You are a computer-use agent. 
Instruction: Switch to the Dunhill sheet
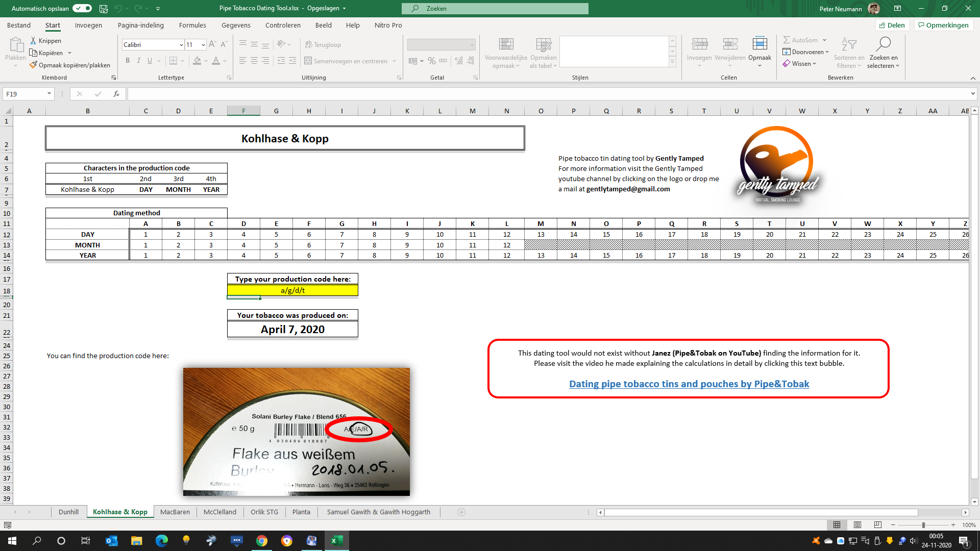(68, 512)
